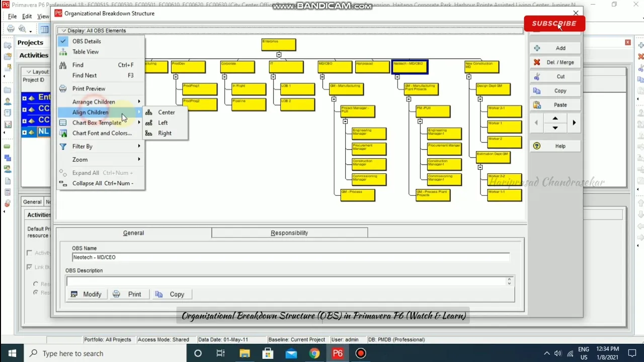The width and height of the screenshot is (644, 362).
Task: Click print preview icon in main toolbar
Action: pos(22,29)
